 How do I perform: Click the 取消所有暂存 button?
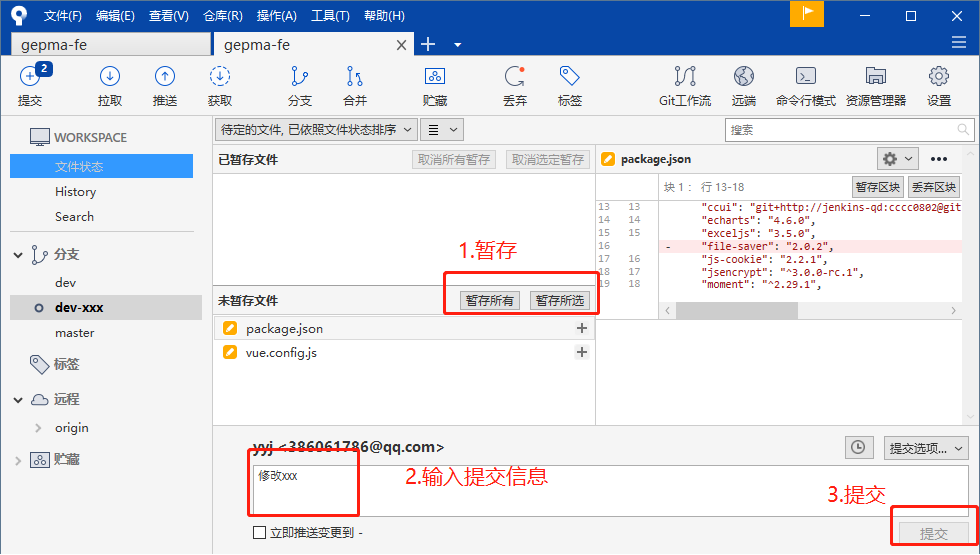pos(454,159)
